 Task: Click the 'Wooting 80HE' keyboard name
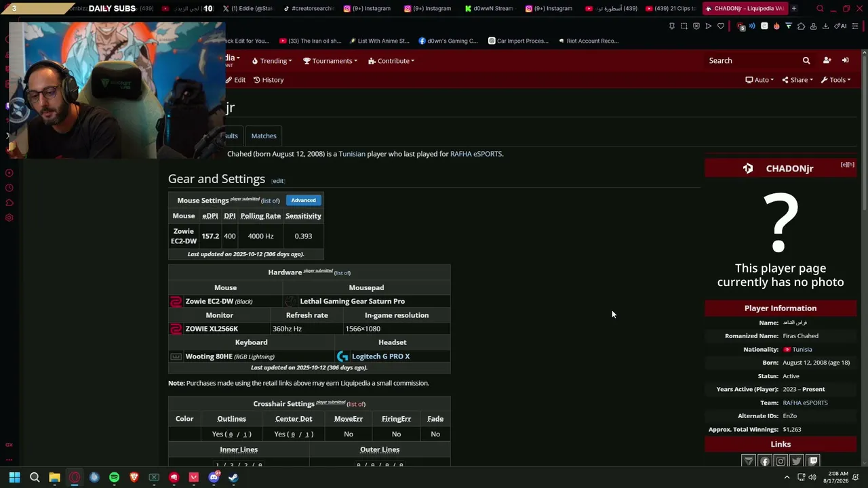pos(209,357)
